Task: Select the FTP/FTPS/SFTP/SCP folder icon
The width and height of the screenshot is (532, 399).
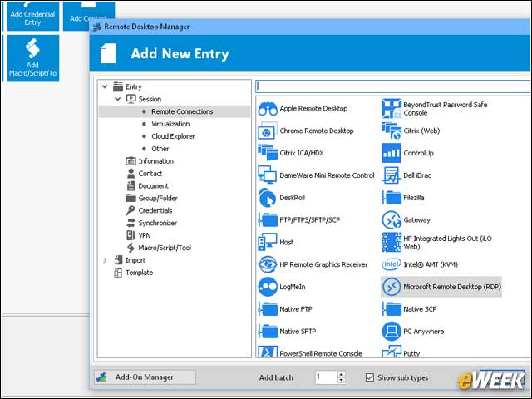Action: (268, 219)
